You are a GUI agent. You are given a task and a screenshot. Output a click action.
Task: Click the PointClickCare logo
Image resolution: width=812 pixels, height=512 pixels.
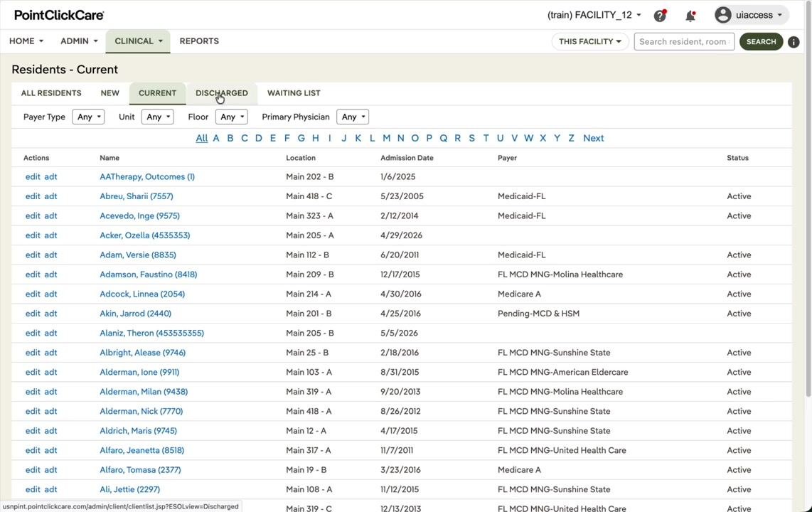(x=59, y=15)
